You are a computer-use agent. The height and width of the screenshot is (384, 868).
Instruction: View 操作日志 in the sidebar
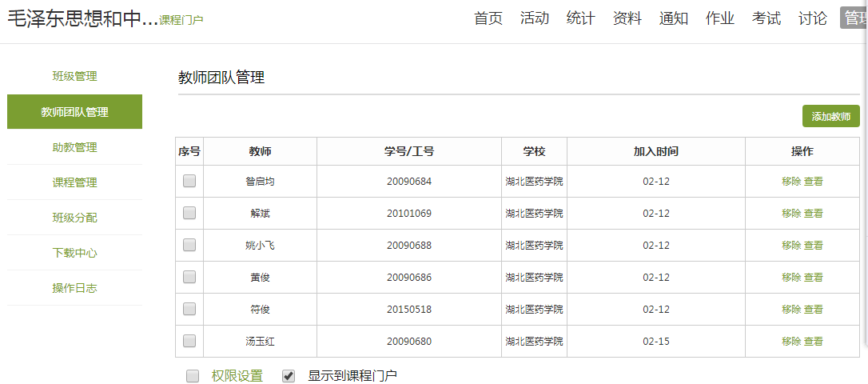click(x=74, y=288)
